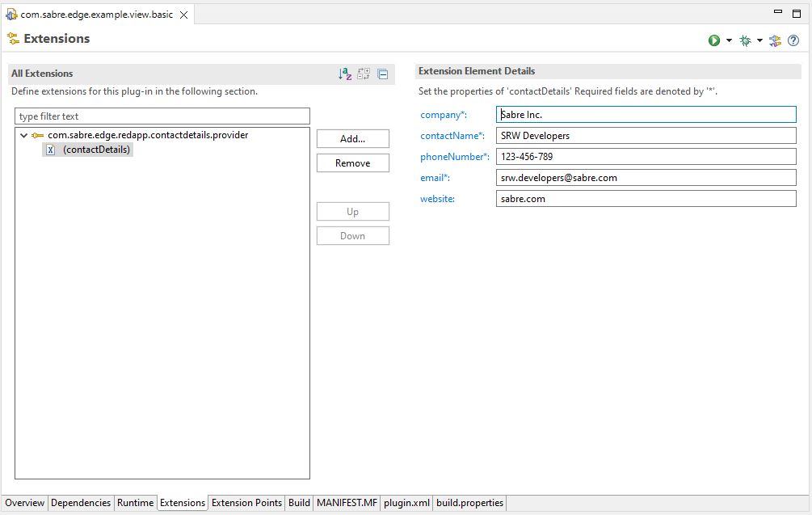Launch debug with the bug icon
This screenshot has height=515, width=812.
coord(745,40)
